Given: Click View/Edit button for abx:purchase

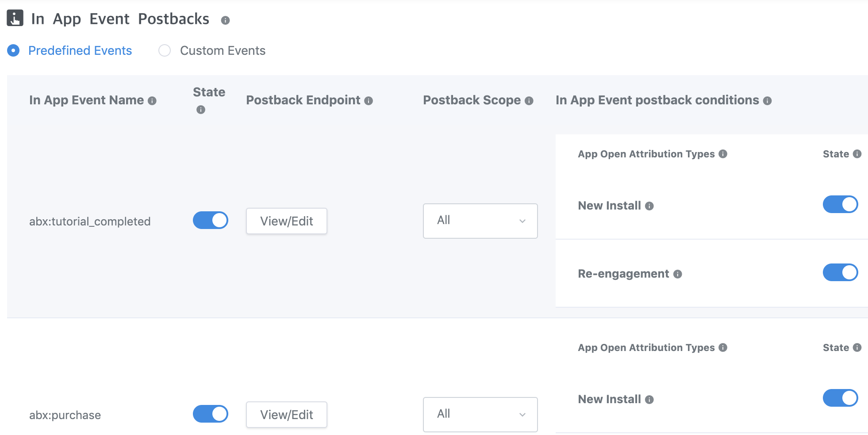Looking at the screenshot, I should pyautogui.click(x=286, y=415).
